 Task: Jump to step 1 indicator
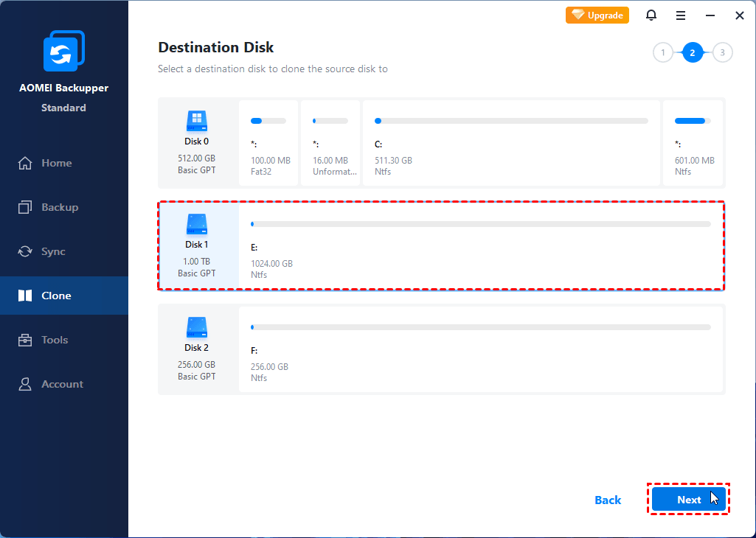(x=663, y=52)
